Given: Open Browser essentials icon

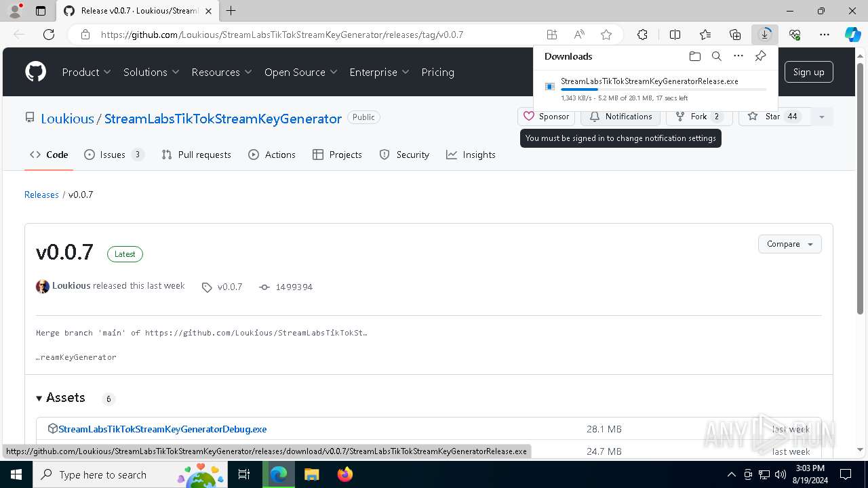Looking at the screenshot, I should point(795,35).
